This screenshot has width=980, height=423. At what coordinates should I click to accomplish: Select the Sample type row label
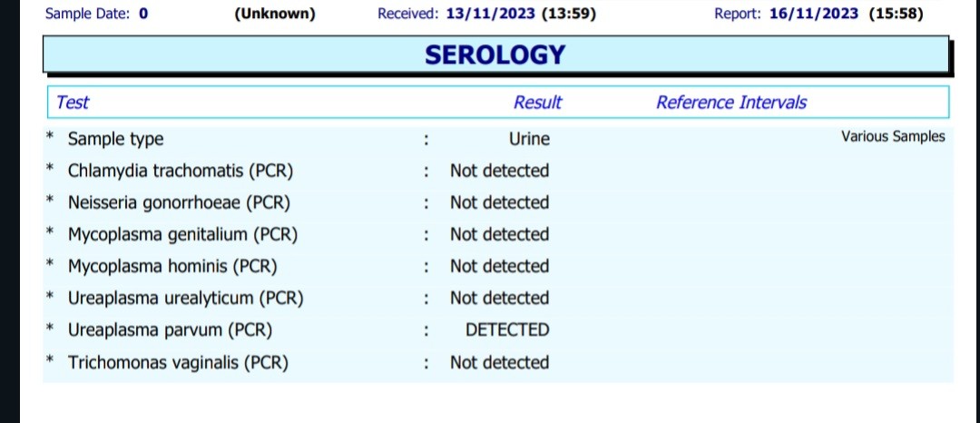coord(115,139)
